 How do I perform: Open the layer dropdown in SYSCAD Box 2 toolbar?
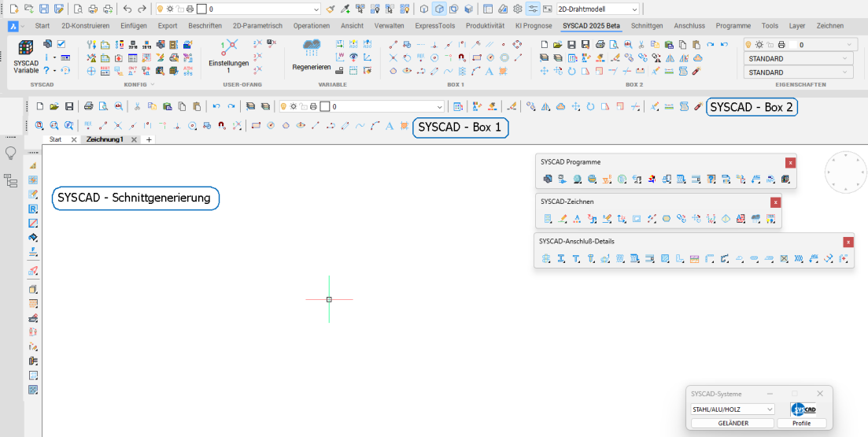440,106
